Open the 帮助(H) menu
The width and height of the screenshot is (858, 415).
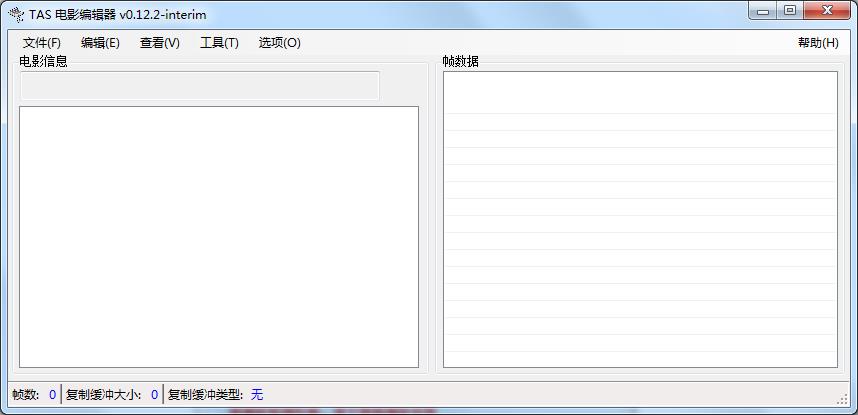[817, 42]
